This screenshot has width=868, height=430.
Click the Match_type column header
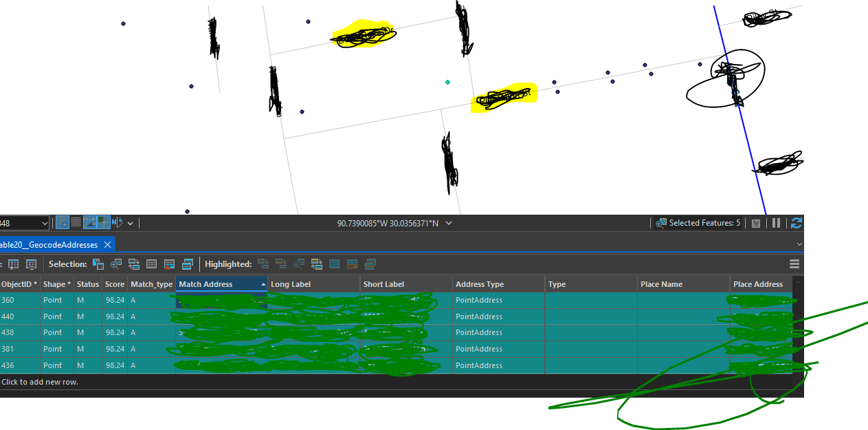coord(152,284)
